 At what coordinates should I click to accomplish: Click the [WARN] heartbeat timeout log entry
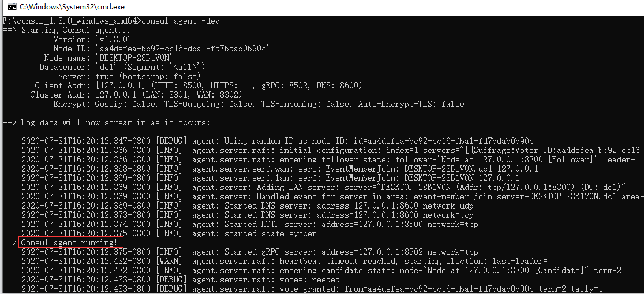[284, 262]
